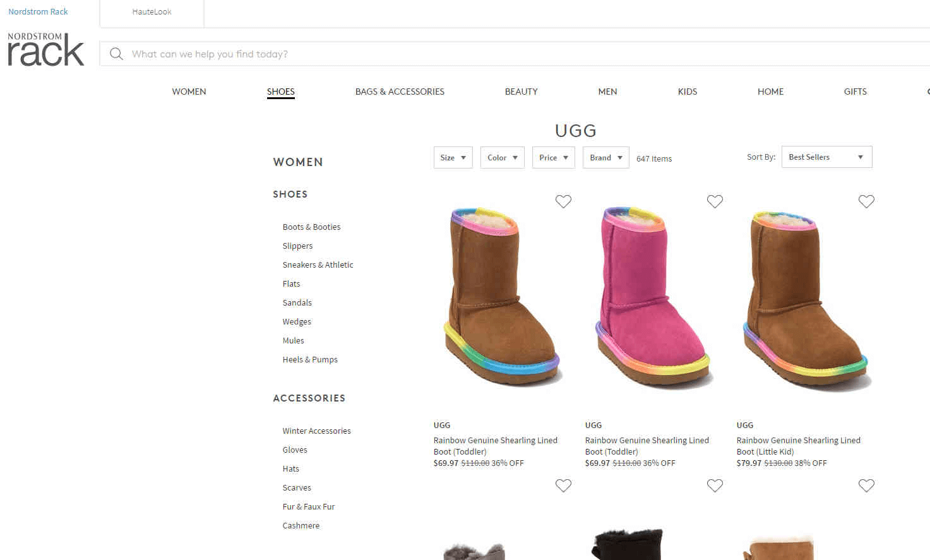The height and width of the screenshot is (560, 930).
Task: Click the ACCESSORIES sidebar heading
Action: click(x=309, y=398)
